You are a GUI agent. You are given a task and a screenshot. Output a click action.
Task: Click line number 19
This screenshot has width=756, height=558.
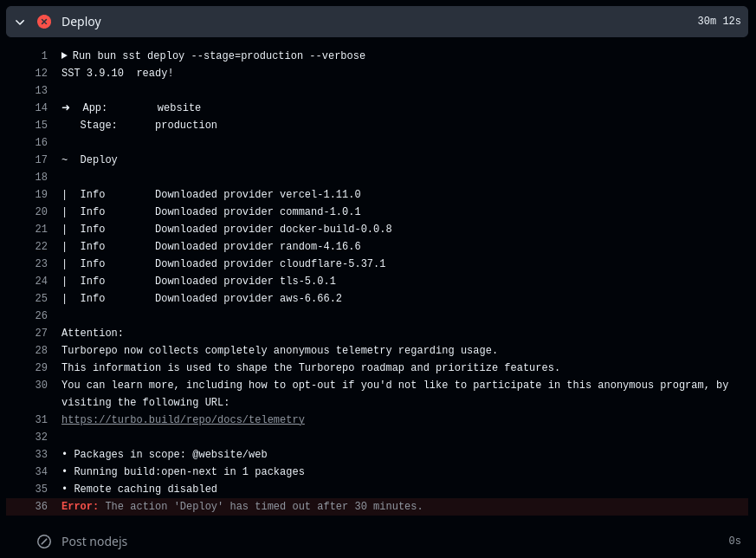point(41,194)
